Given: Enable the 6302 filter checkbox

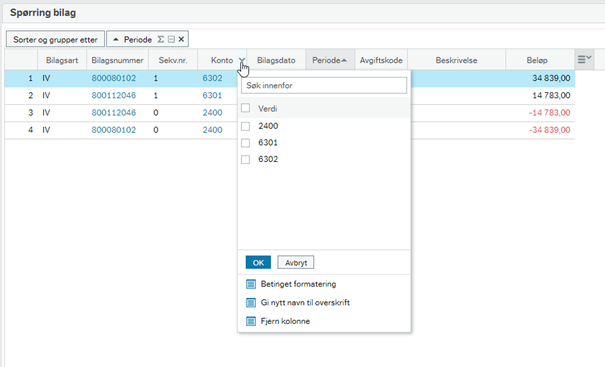Looking at the screenshot, I should (245, 159).
